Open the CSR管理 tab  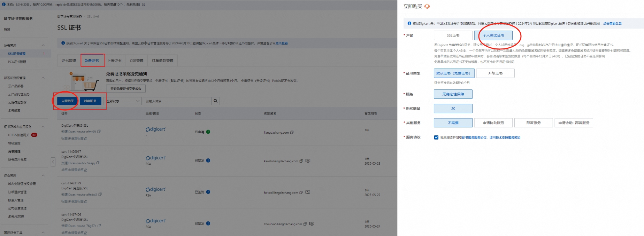pos(137,61)
